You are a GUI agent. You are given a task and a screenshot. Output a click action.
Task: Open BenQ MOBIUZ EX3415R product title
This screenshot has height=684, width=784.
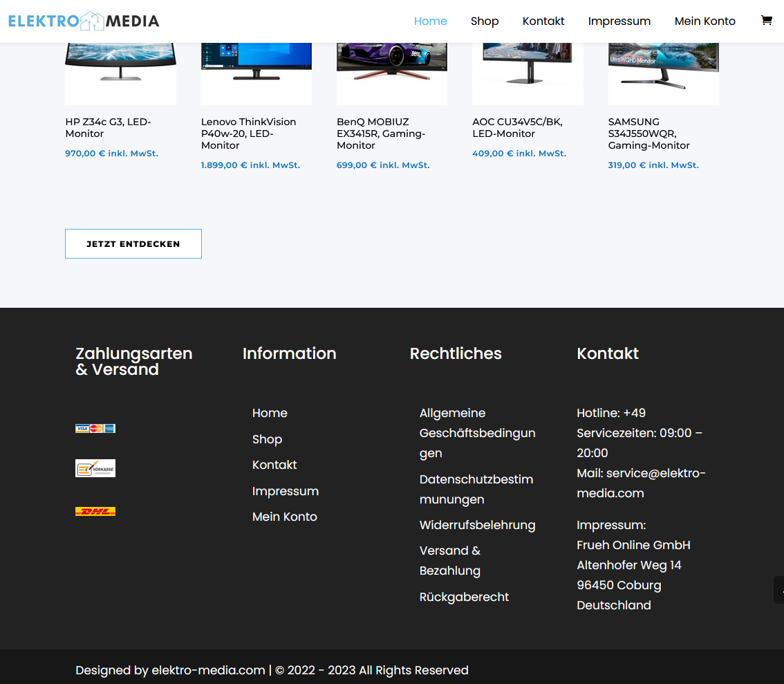pyautogui.click(x=381, y=133)
